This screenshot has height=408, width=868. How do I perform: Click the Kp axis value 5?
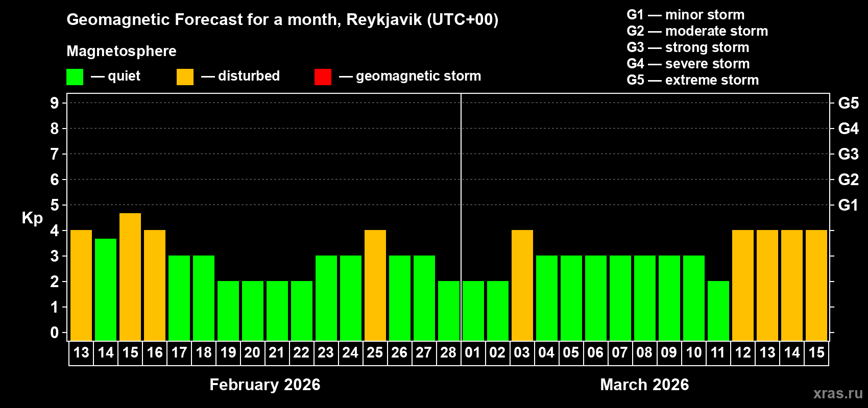point(55,205)
